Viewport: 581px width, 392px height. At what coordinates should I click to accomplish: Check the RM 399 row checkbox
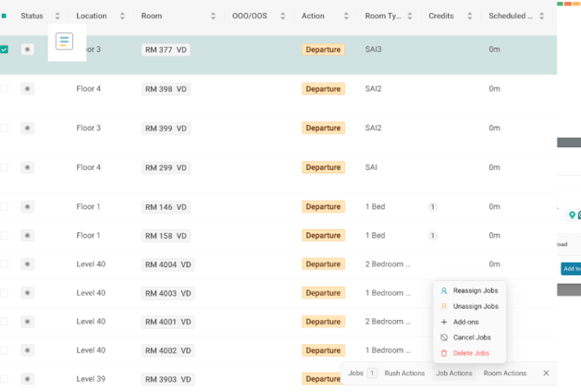tap(4, 127)
